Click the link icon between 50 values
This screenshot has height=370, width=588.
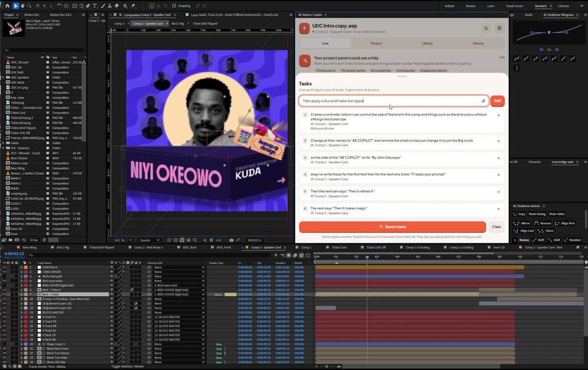point(549,49)
